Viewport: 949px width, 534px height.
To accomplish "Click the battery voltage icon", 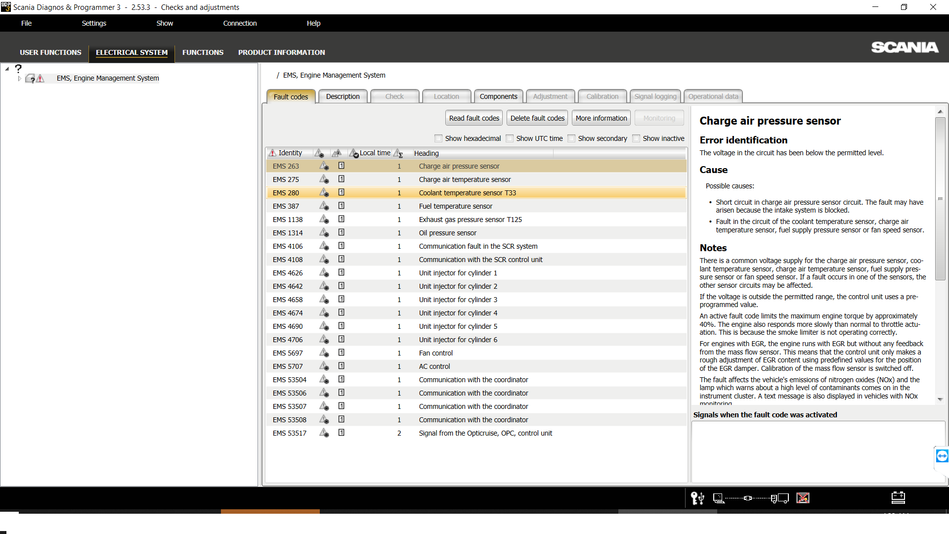I will coord(898,497).
